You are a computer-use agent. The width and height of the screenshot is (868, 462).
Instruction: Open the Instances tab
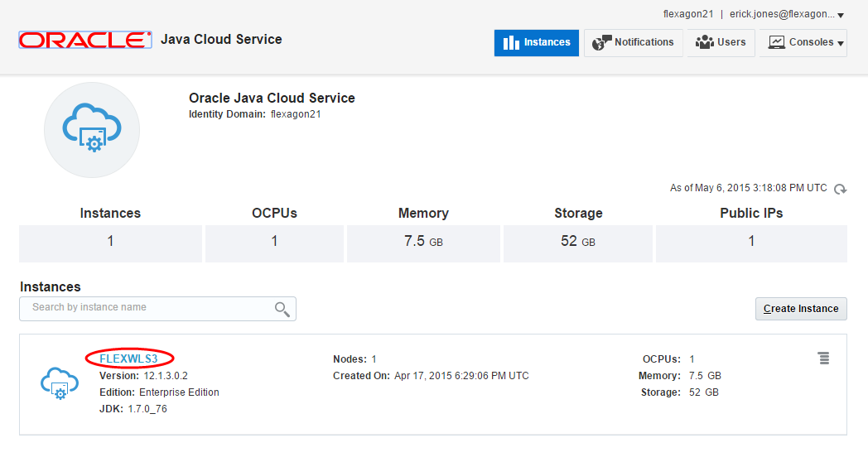(537, 42)
